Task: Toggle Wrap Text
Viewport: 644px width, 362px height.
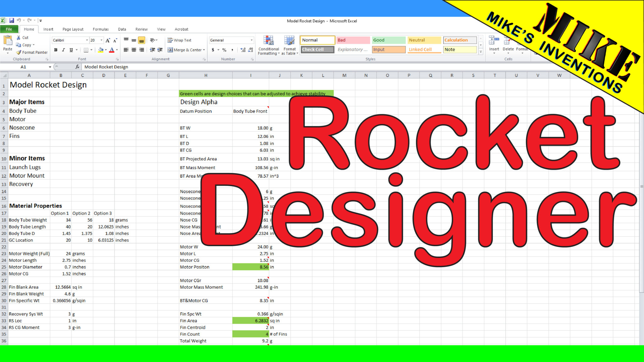Action: coord(179,40)
